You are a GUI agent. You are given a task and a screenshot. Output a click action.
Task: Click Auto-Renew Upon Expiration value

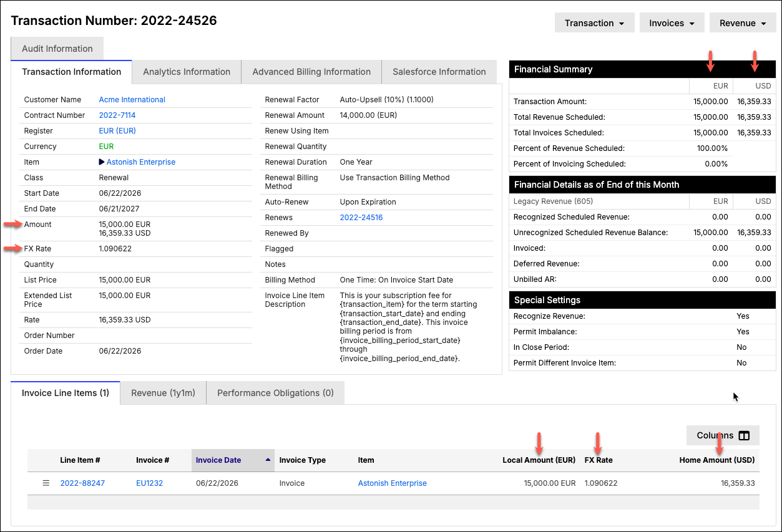coord(369,202)
